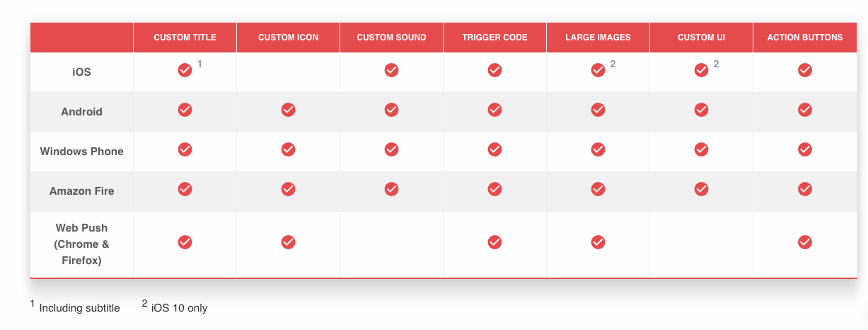The height and width of the screenshot is (330, 868).
Task: Click the 'Including subtitle' footnote text
Action: (79, 308)
